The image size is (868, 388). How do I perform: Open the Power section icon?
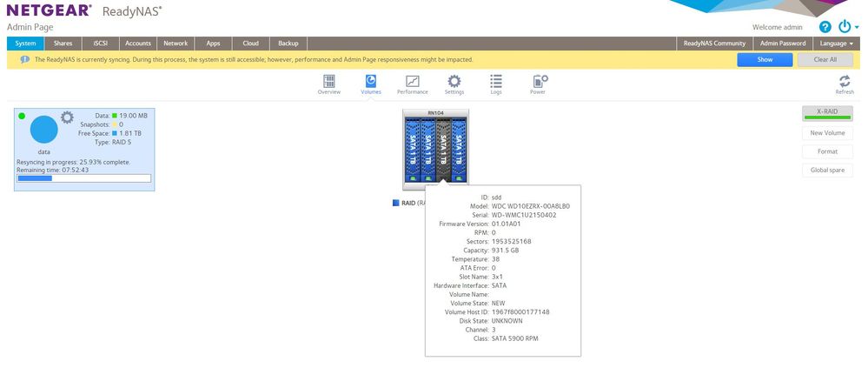[x=540, y=82]
